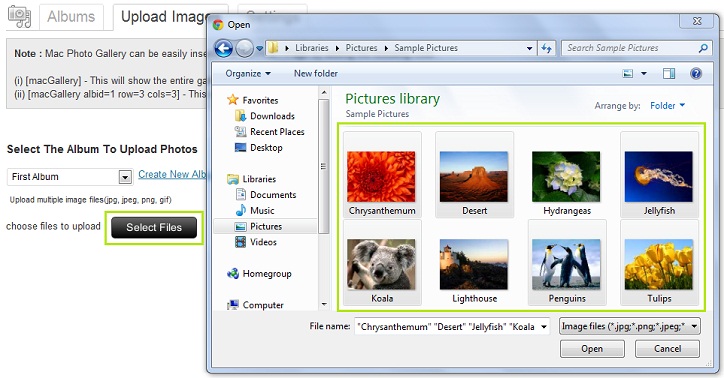Click the Create New Album link
Screen dimensions: 724x378
173,174
